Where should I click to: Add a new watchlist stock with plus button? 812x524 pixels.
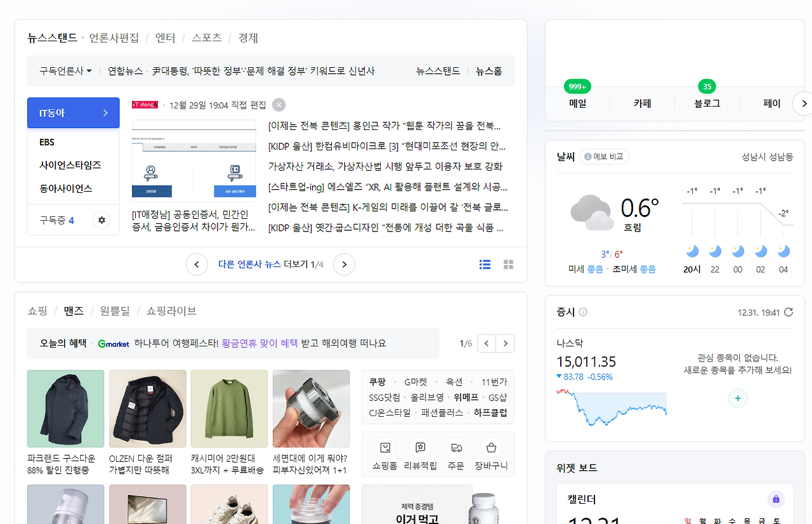pos(738,398)
